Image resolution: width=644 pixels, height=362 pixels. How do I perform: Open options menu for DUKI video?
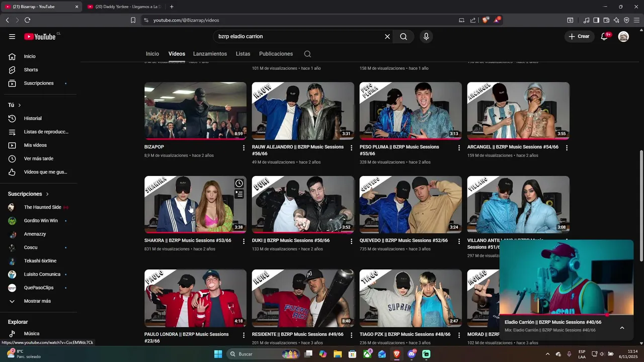(x=352, y=241)
